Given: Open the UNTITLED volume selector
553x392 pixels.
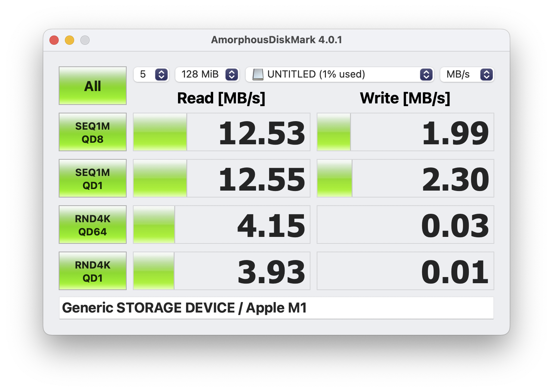Looking at the screenshot, I should click(340, 74).
